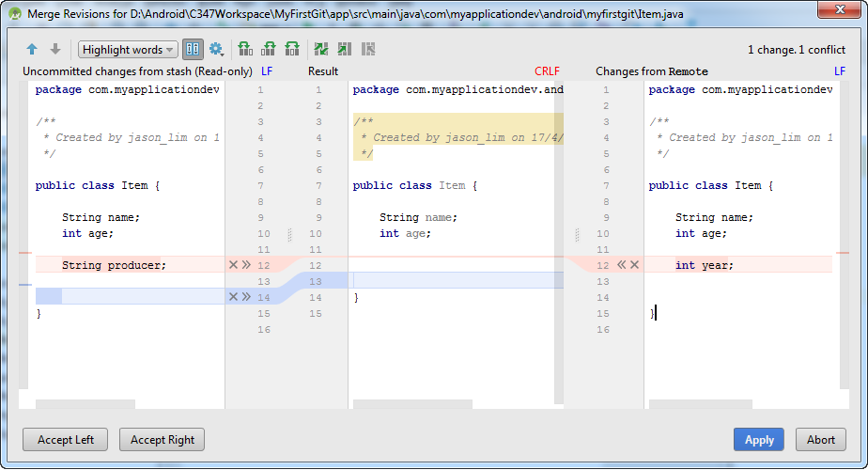Screen dimensions: 868x470
Task: Compare middle and right panels icon
Action: click(x=269, y=49)
